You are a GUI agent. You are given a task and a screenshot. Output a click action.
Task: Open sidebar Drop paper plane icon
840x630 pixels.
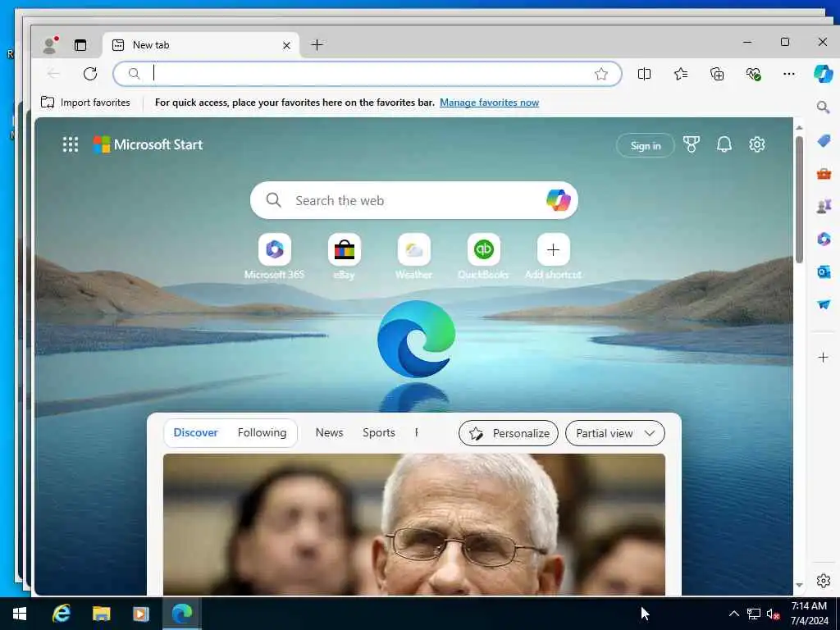click(x=824, y=305)
